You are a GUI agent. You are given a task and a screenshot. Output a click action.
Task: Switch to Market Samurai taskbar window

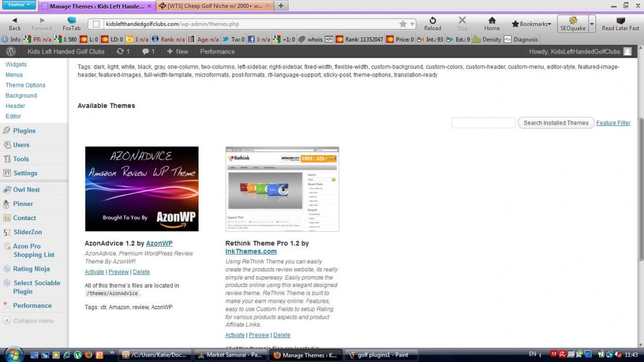230,355
